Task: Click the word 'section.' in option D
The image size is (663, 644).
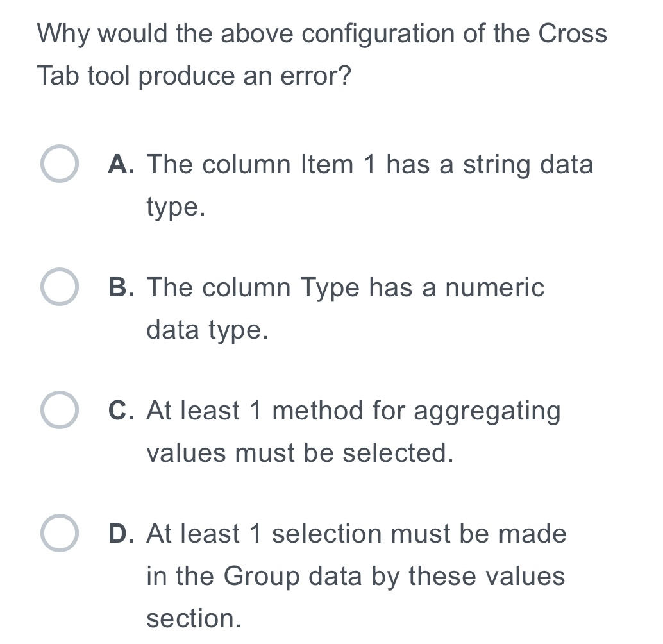Action: coord(194,618)
